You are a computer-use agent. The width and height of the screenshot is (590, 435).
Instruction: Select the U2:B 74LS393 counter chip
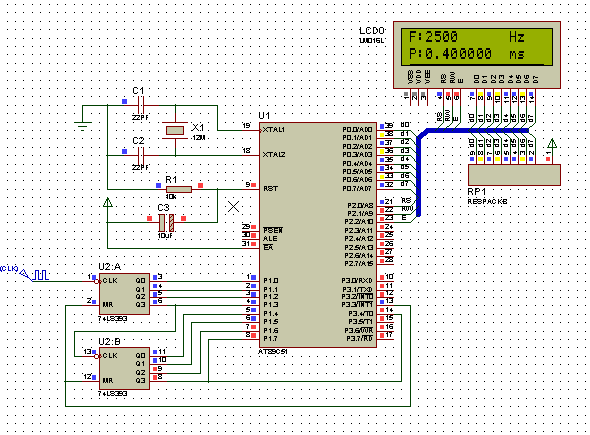124,368
